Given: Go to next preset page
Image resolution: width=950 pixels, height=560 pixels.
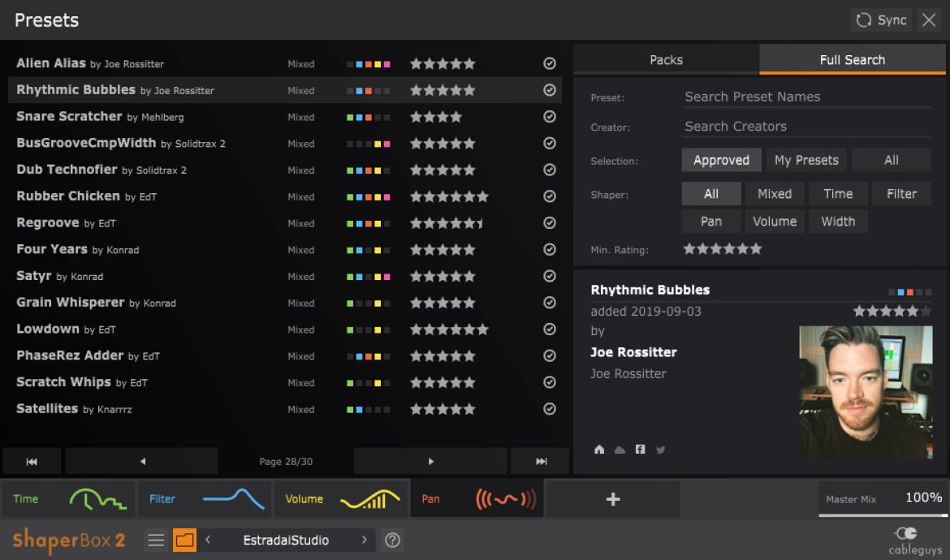Looking at the screenshot, I should click(x=430, y=461).
